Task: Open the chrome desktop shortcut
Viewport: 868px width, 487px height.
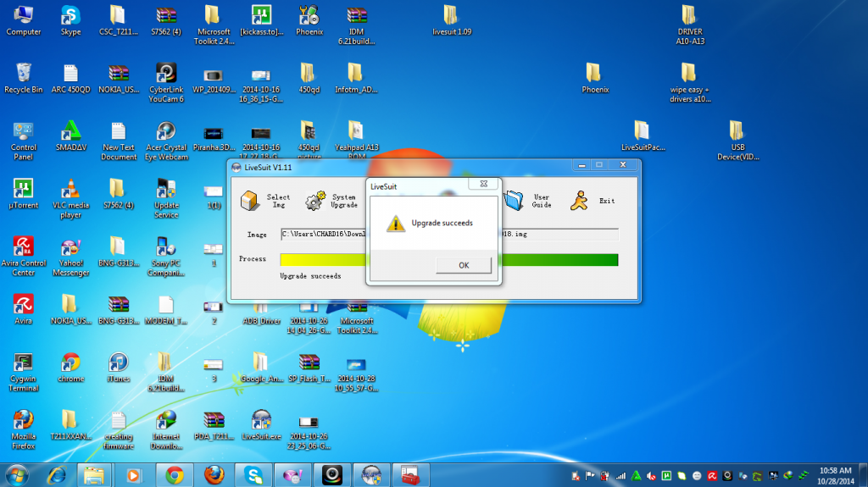Action: pos(71,368)
